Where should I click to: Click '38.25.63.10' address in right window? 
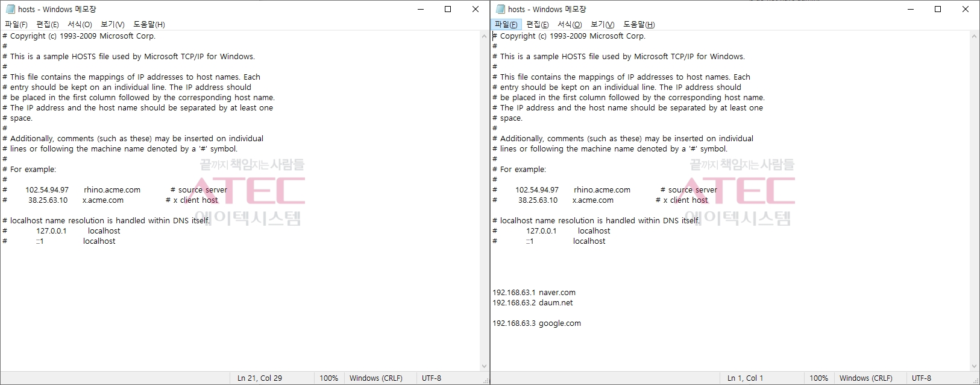[538, 200]
